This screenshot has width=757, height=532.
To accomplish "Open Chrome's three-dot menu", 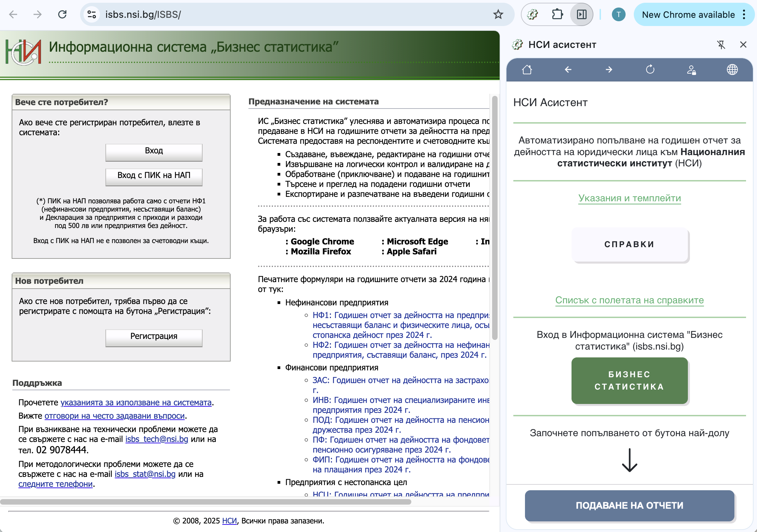I will point(744,14).
